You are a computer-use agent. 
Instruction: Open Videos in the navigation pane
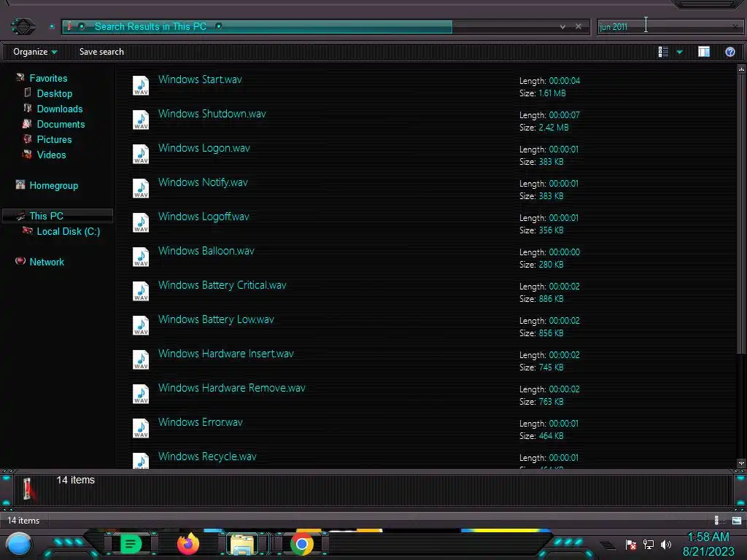pyautogui.click(x=51, y=155)
